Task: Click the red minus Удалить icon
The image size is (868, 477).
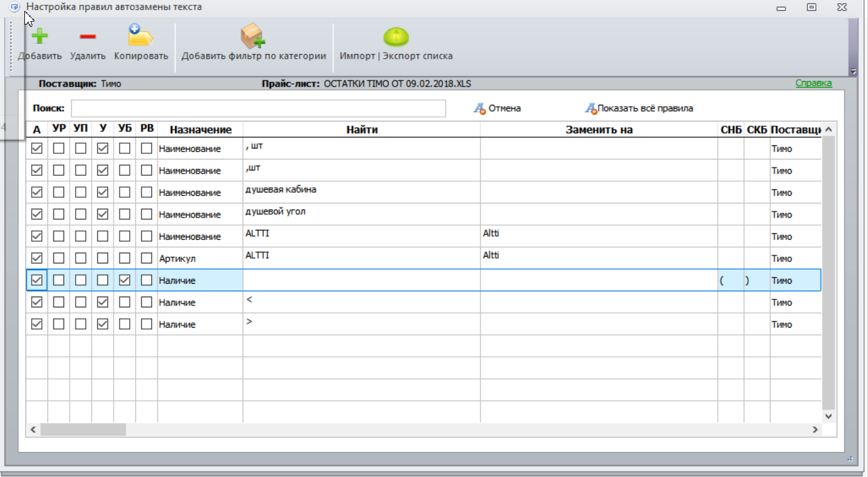Action: pos(87,36)
